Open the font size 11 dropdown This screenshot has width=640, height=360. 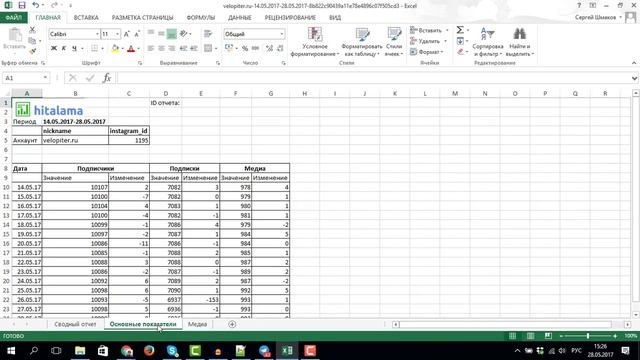(x=118, y=34)
